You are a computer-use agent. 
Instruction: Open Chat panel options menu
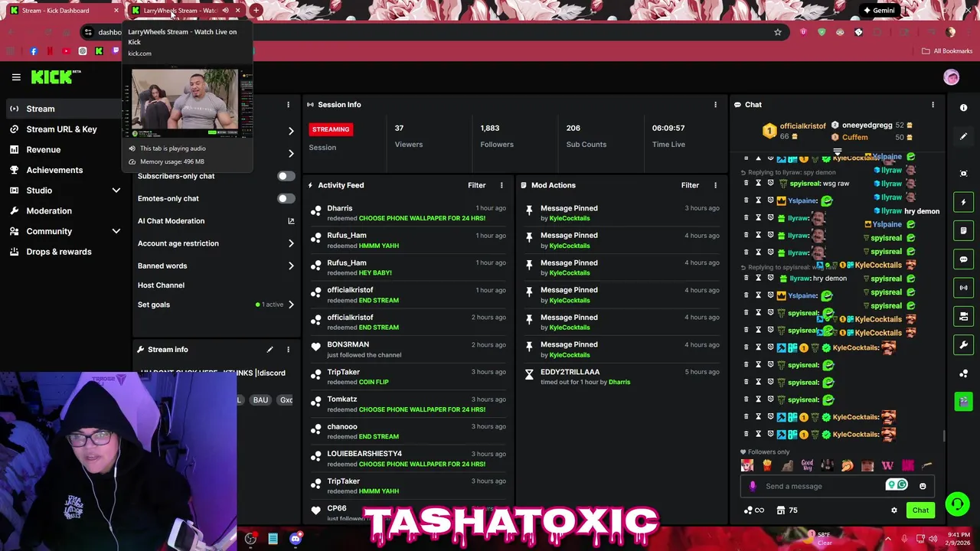(933, 105)
